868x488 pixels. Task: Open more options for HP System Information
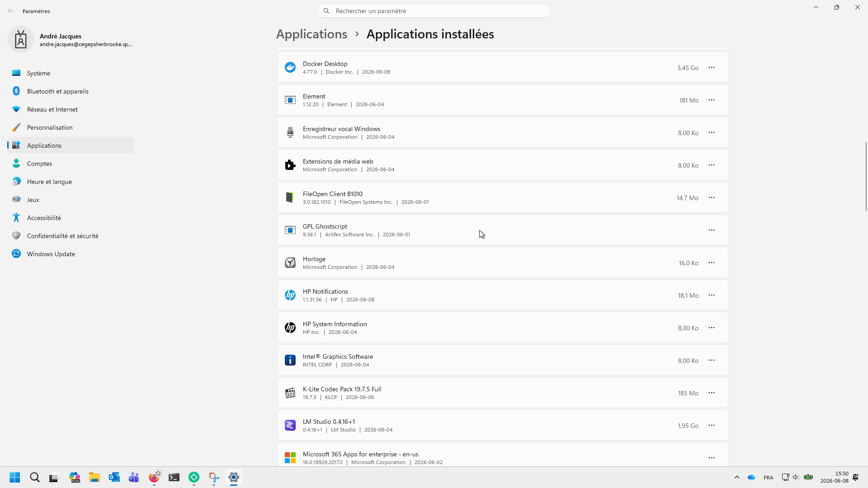tap(712, 328)
